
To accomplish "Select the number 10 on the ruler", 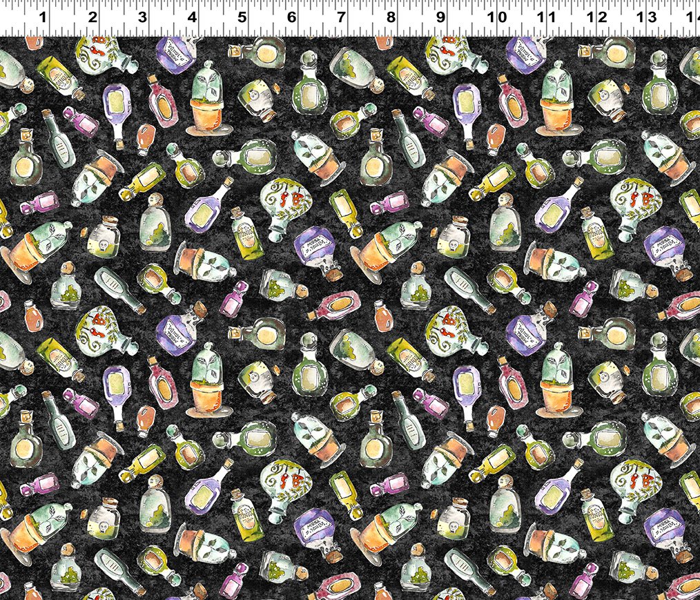I will pyautogui.click(x=497, y=17).
